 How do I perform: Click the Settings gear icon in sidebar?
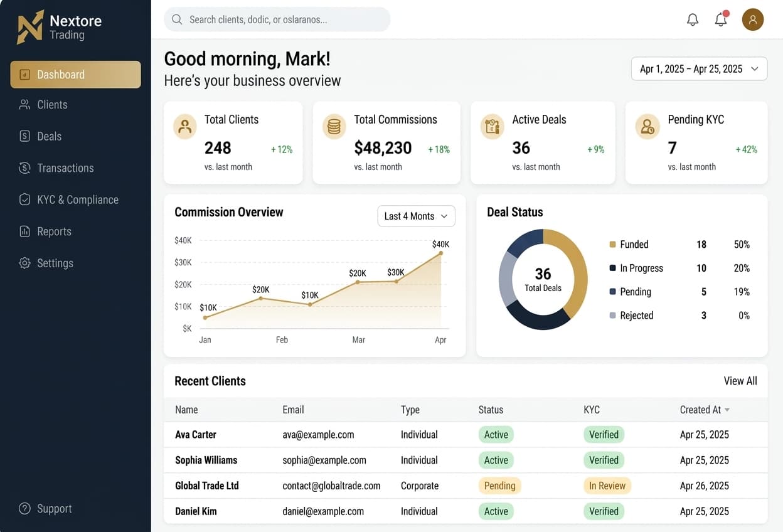25,263
